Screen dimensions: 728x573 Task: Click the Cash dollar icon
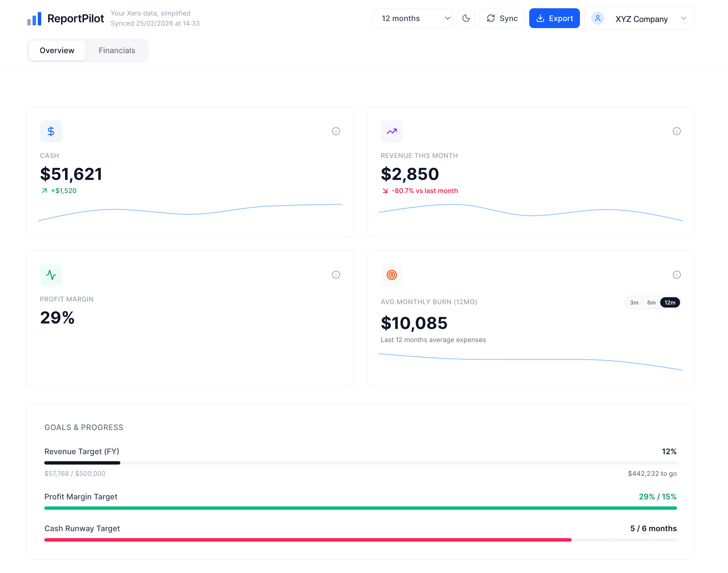pyautogui.click(x=51, y=131)
